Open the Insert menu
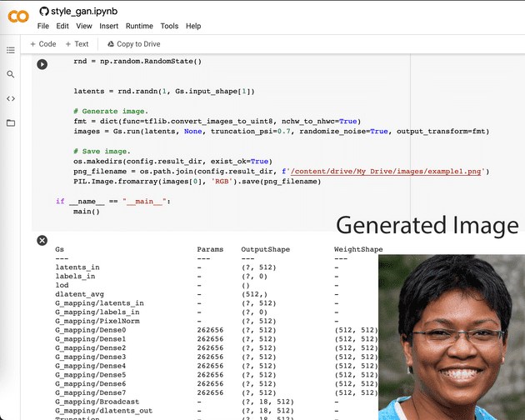 tap(109, 26)
